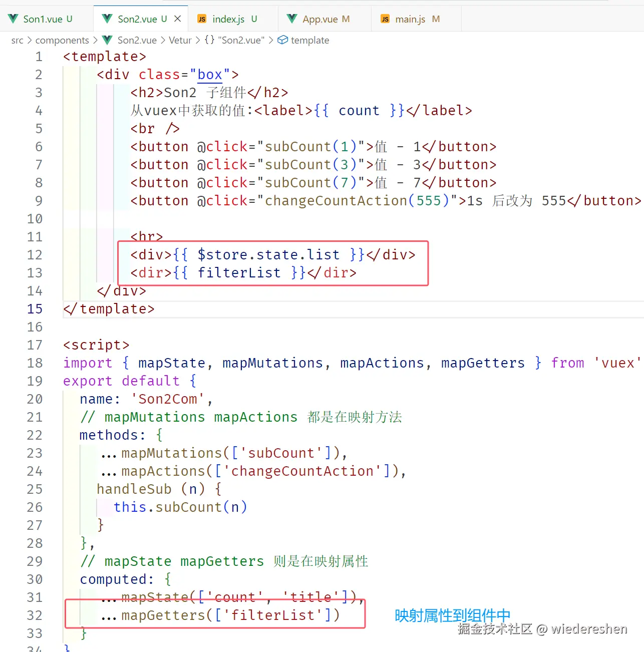Click the mapActions(['changeCountAction']) line
This screenshot has width=644, height=652.
pos(253,471)
